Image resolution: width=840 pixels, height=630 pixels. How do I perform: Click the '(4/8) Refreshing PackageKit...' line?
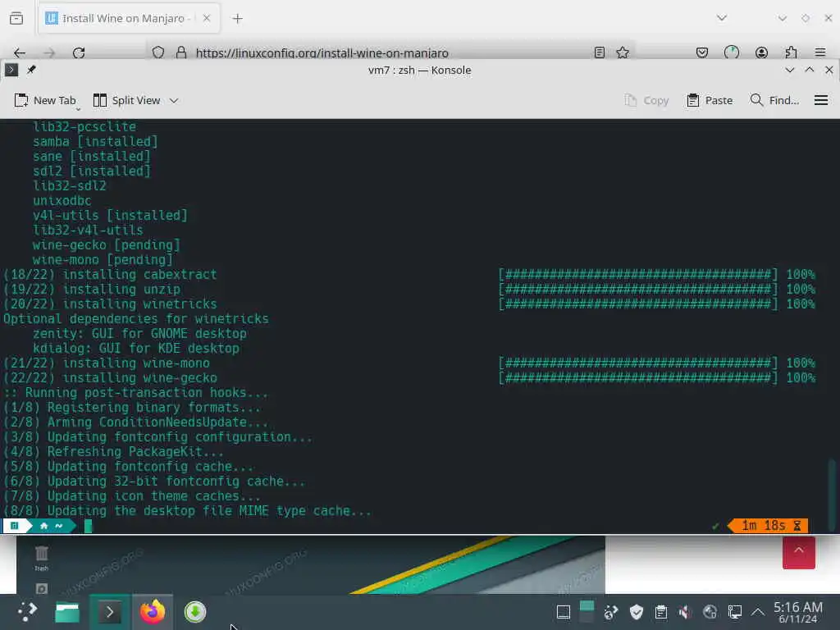click(113, 452)
